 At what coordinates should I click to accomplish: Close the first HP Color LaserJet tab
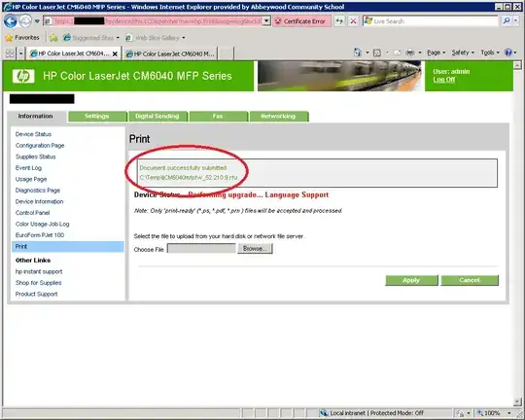coord(115,53)
